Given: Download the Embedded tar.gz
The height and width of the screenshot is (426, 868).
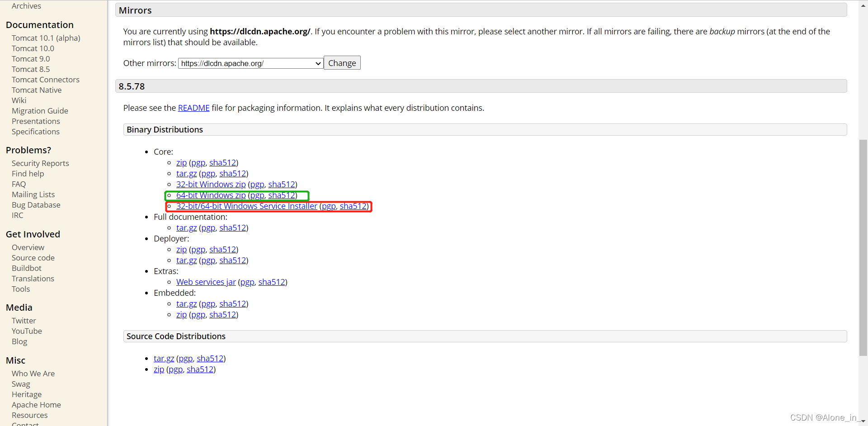Looking at the screenshot, I should (x=186, y=304).
